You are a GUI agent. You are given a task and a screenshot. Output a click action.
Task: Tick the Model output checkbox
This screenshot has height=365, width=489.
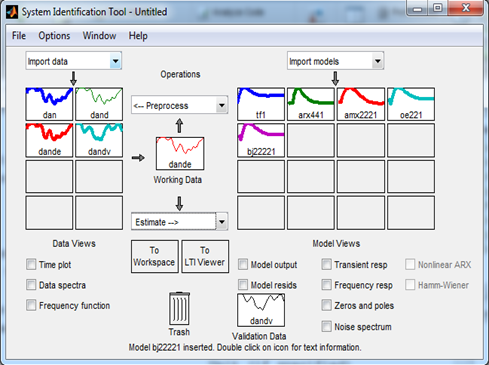(x=243, y=265)
